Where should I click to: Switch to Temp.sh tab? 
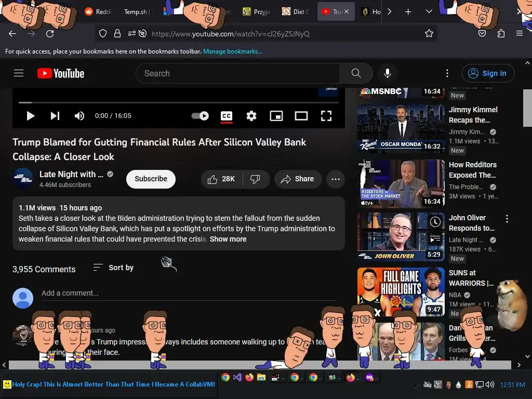137,12
